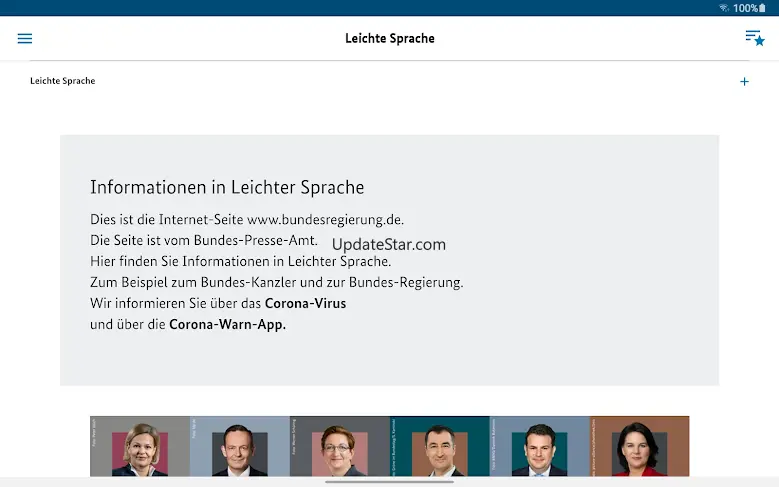Click the Informationen in Leichter Sprache heading

227,187
